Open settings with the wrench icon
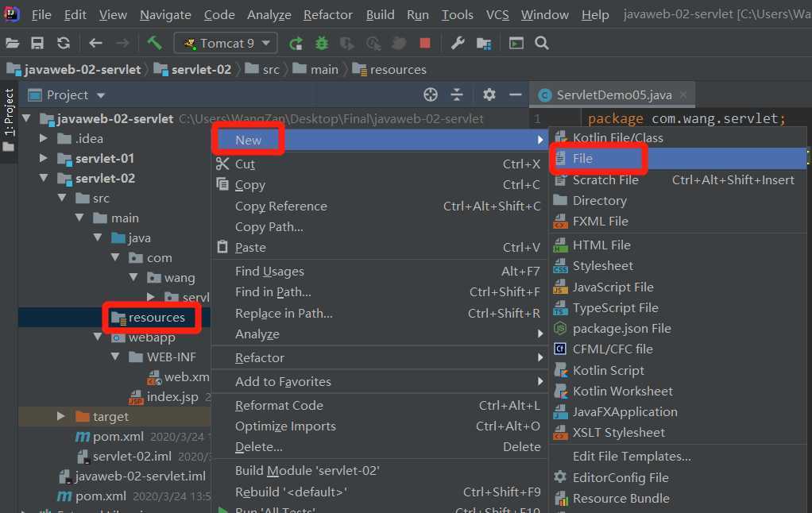The height and width of the screenshot is (513, 812). pos(458,43)
